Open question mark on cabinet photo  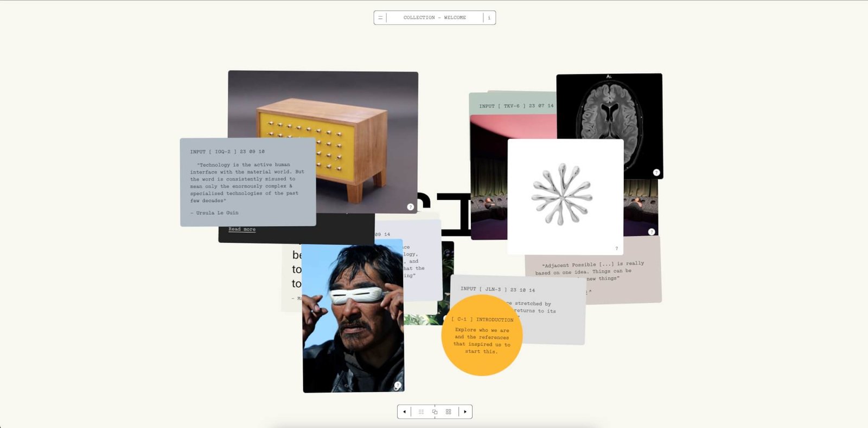(411, 207)
